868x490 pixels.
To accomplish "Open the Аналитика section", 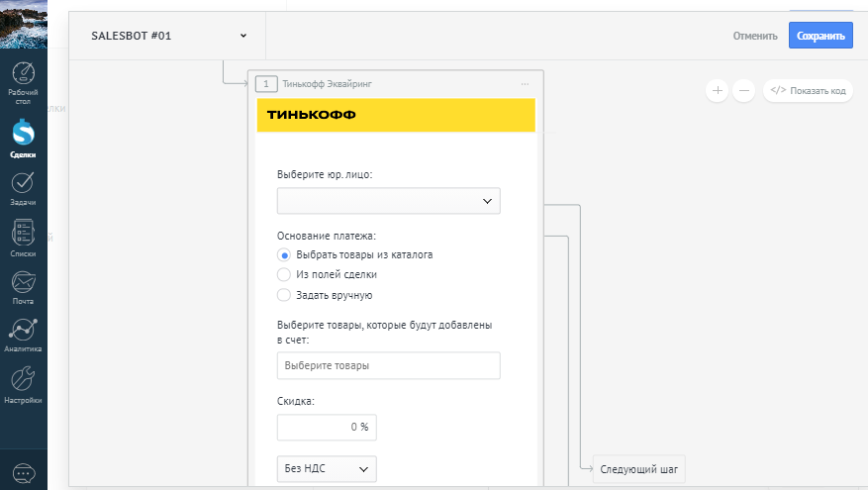I will pyautogui.click(x=23, y=335).
